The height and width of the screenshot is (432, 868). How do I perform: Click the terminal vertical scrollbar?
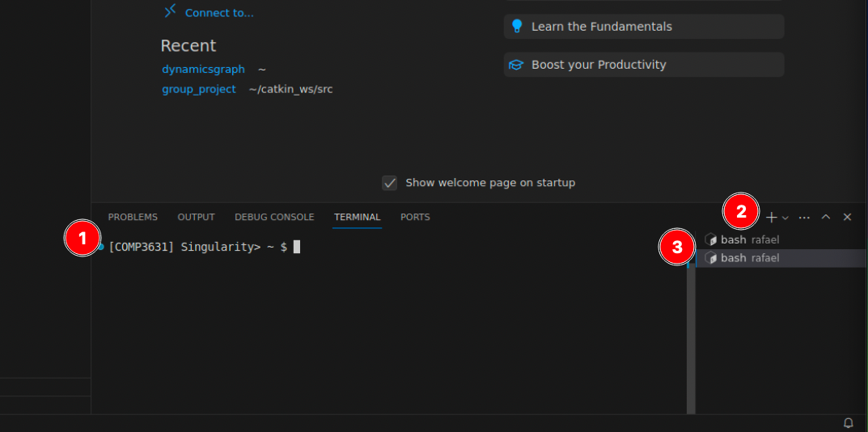691,338
